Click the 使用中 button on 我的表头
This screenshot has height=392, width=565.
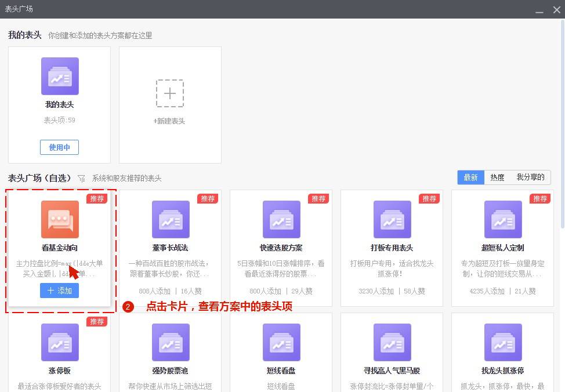(59, 147)
